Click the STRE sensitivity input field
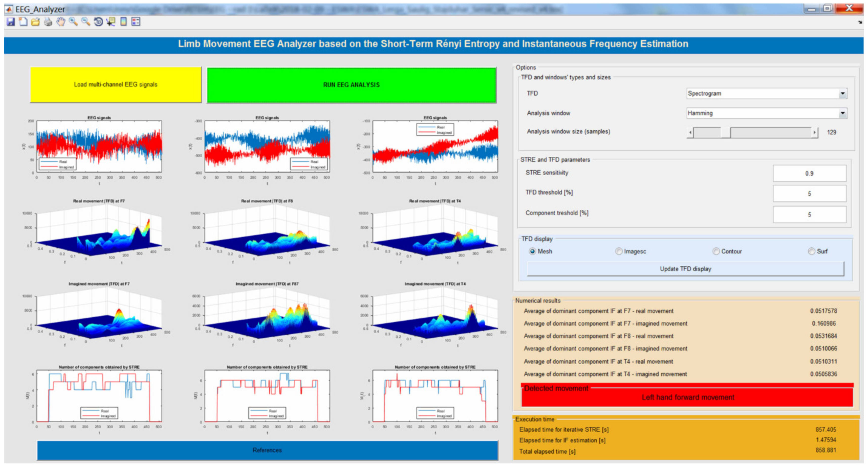 click(809, 173)
